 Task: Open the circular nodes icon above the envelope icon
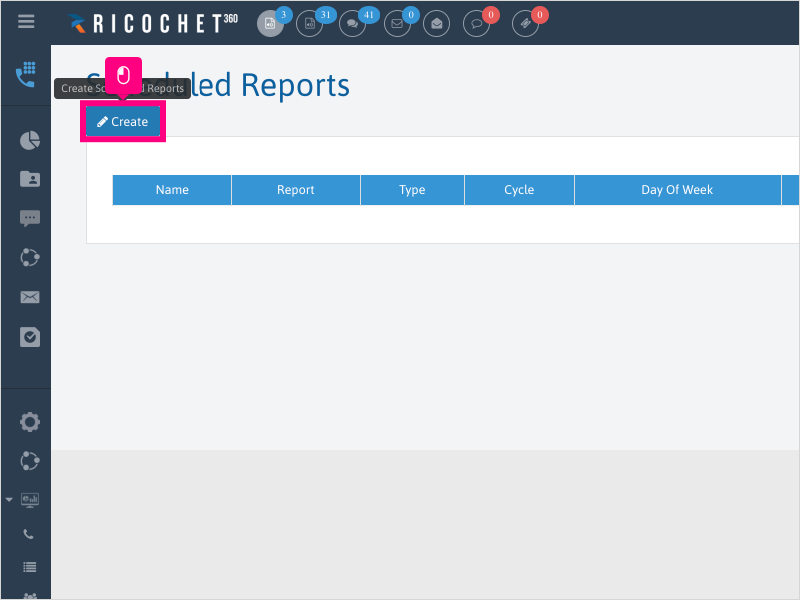click(x=30, y=257)
